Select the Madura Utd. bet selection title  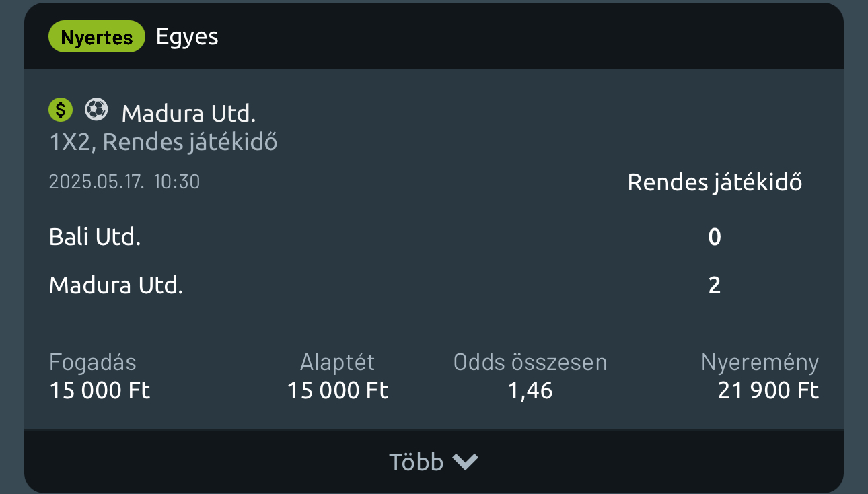(188, 114)
